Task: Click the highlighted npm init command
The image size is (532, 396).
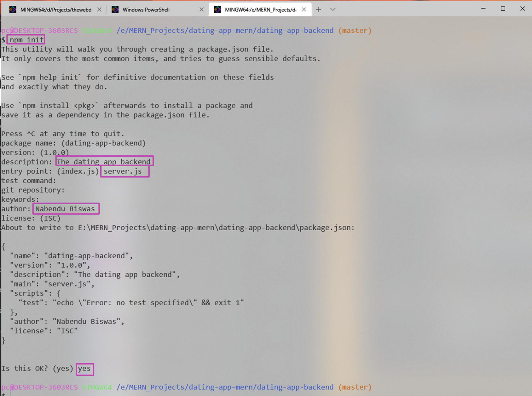Action: 26,39
